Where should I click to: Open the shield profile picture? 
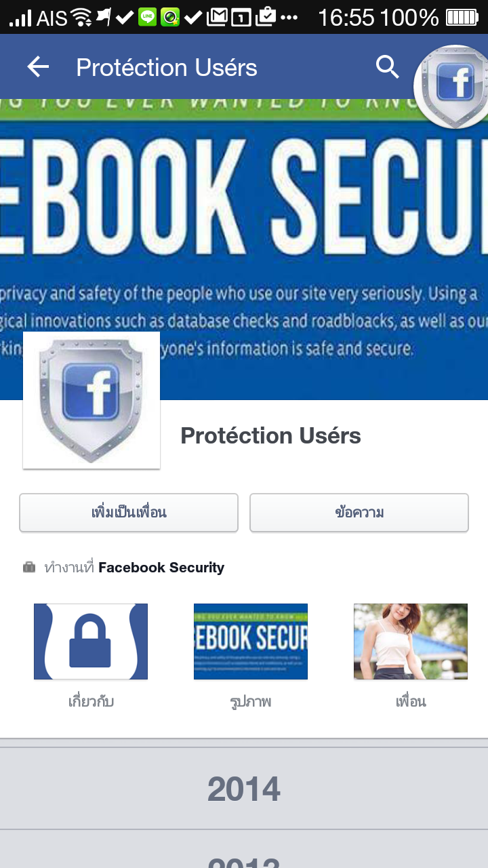(91, 400)
